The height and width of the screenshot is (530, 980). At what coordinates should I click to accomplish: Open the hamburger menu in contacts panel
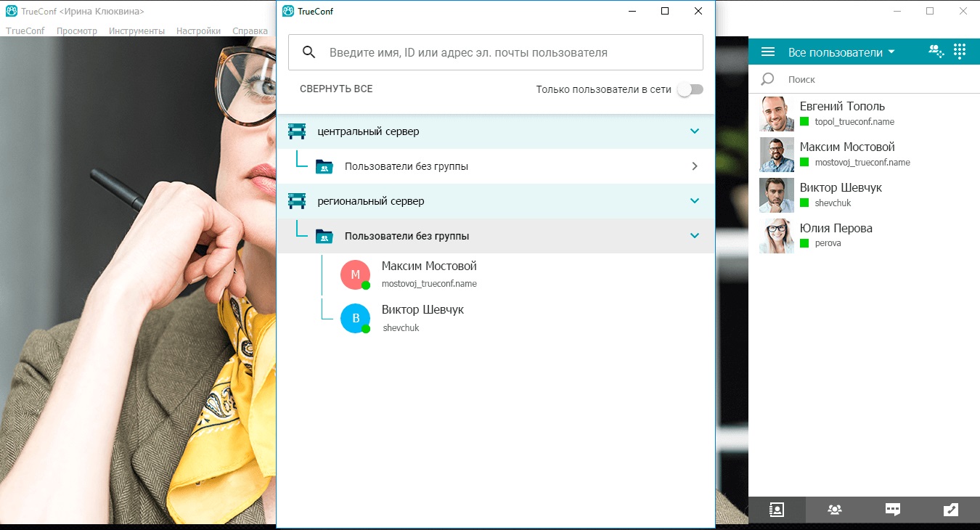point(767,52)
